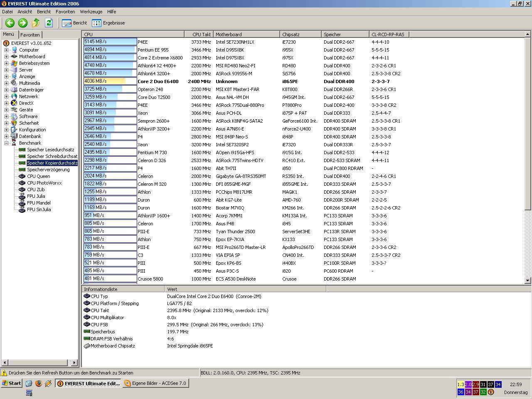The image size is (532, 399).
Task: Click the tree panel's right scroll arrow
Action: (x=74, y=363)
